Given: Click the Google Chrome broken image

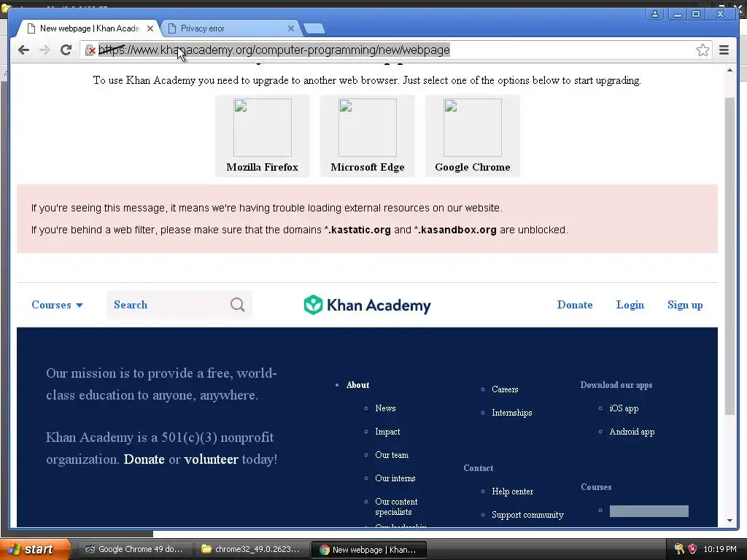Looking at the screenshot, I should (473, 127).
